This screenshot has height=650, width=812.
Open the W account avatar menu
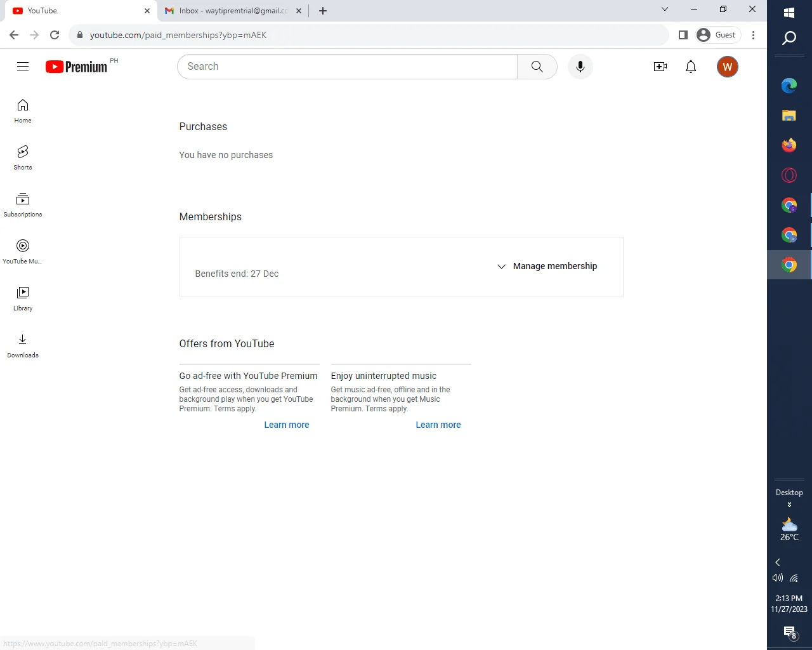pyautogui.click(x=728, y=67)
